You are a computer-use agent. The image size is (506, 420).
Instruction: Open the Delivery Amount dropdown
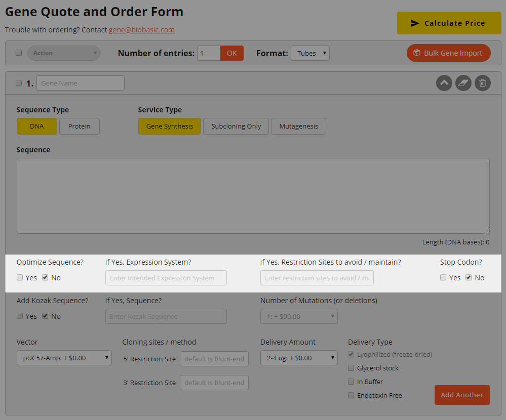(299, 358)
